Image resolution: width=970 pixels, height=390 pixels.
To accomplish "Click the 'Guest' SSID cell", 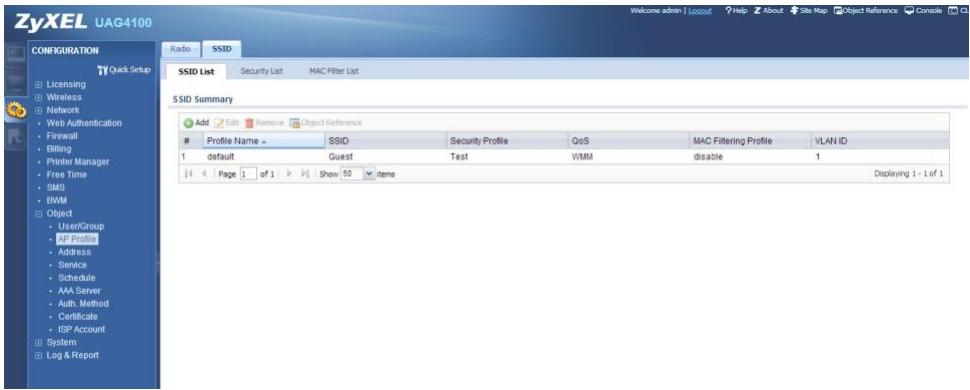I will (385, 157).
